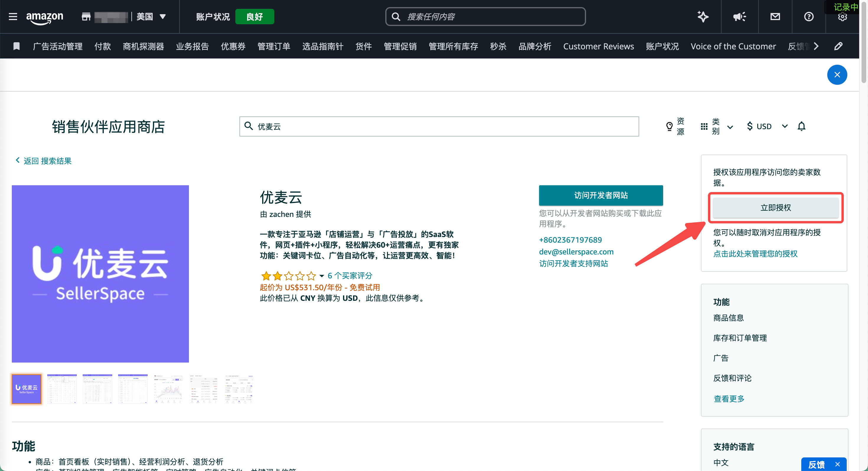Select the second screenshot thumbnail
Screen dimensions: 868x471
pos(62,389)
